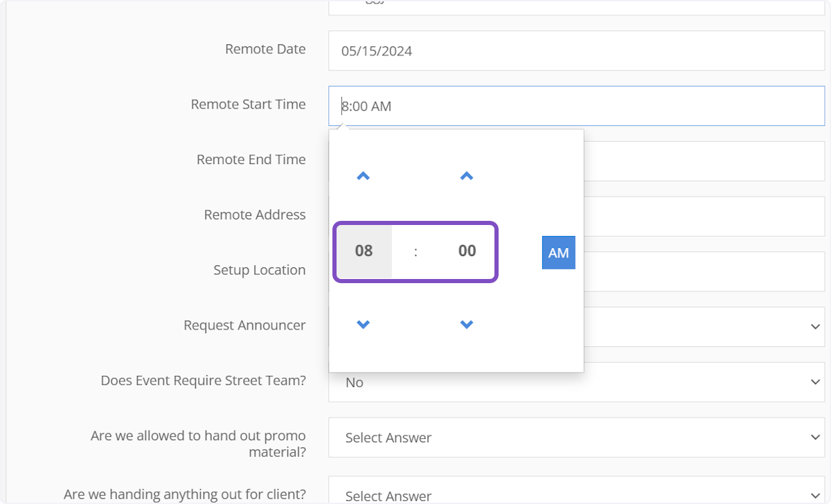Toggle the AM button to PM
This screenshot has width=831, height=504.
pyautogui.click(x=558, y=253)
